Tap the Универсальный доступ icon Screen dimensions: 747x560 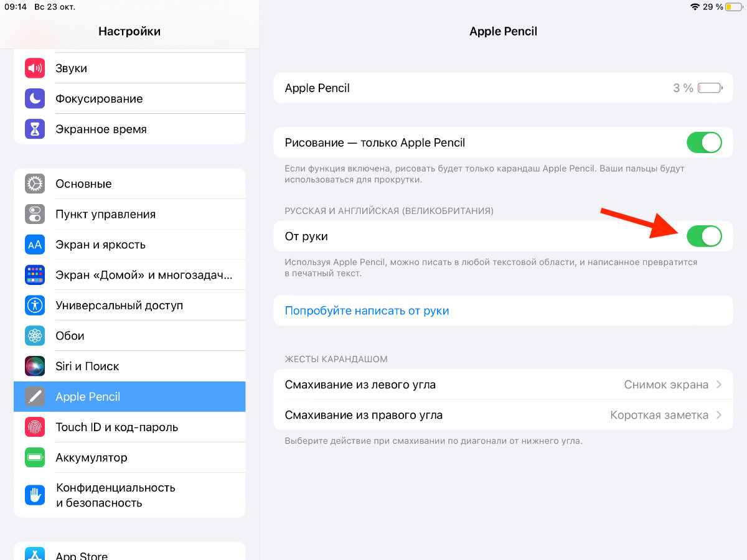pyautogui.click(x=35, y=306)
